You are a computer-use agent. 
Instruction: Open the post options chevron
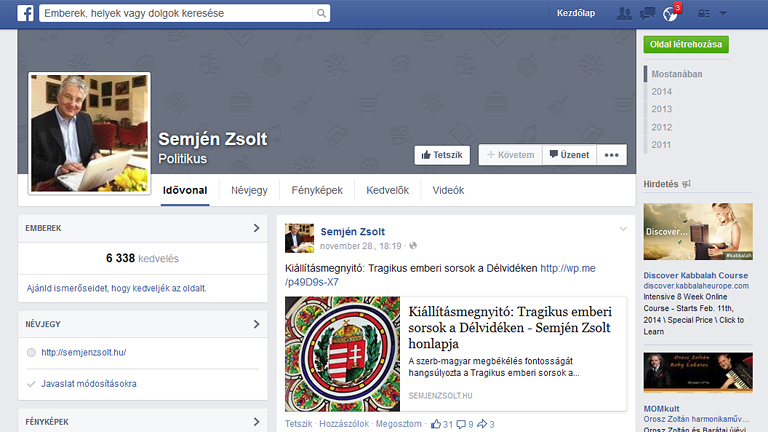point(623,229)
